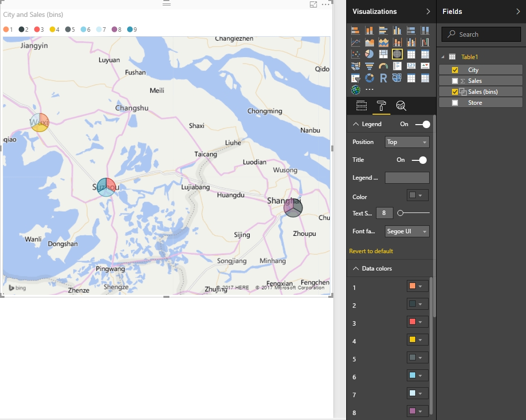Click Revert to default link
Image resolution: width=526 pixels, height=420 pixels.
[371, 251]
